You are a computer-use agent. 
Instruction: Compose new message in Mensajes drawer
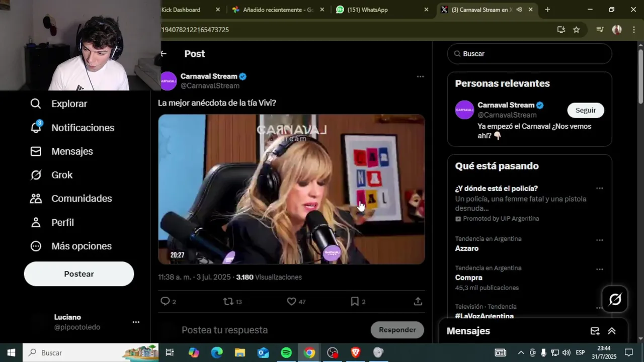click(595, 331)
